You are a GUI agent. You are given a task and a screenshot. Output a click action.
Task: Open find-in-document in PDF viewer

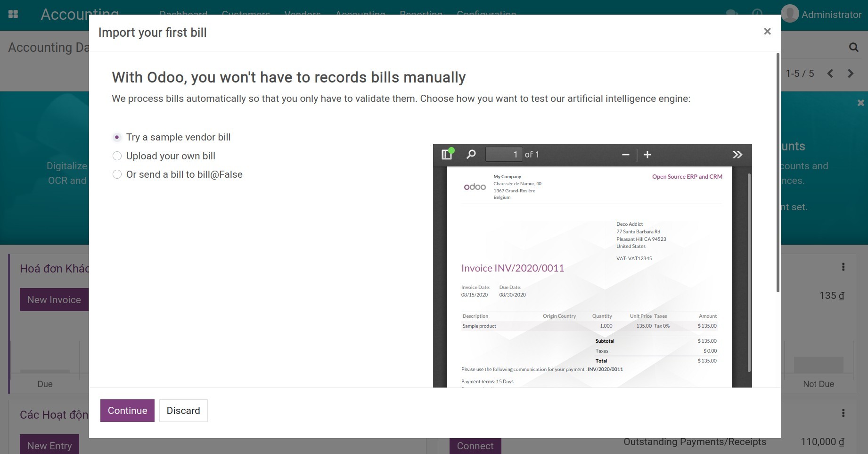[x=471, y=154]
